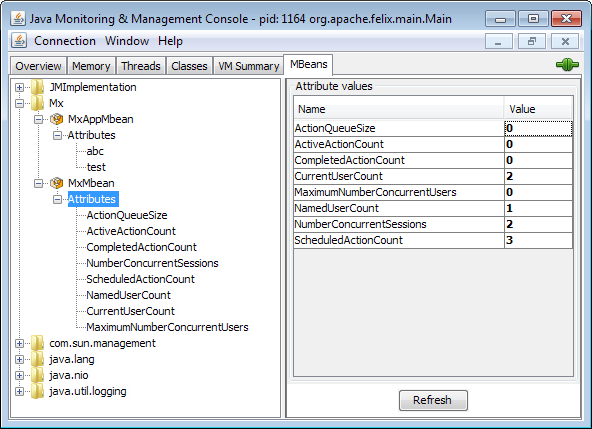
Task: Select highlighted Attributes node under MxMbean
Action: click(x=93, y=199)
